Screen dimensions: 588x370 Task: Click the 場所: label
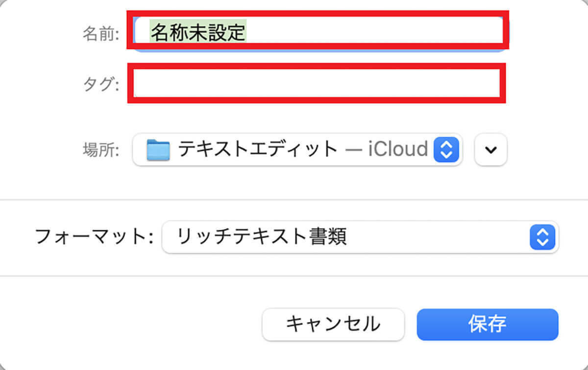pyautogui.click(x=100, y=150)
